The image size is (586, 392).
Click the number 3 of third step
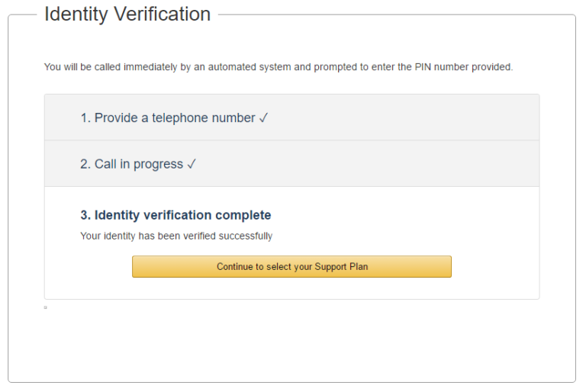click(x=84, y=215)
